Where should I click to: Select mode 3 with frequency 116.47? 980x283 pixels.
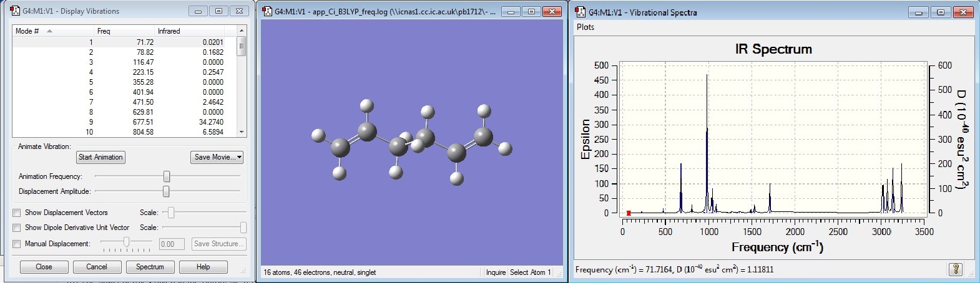124,62
